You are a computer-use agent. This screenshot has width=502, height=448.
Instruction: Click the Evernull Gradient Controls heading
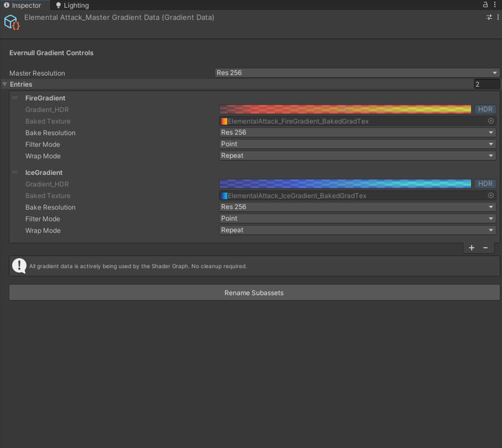click(51, 53)
